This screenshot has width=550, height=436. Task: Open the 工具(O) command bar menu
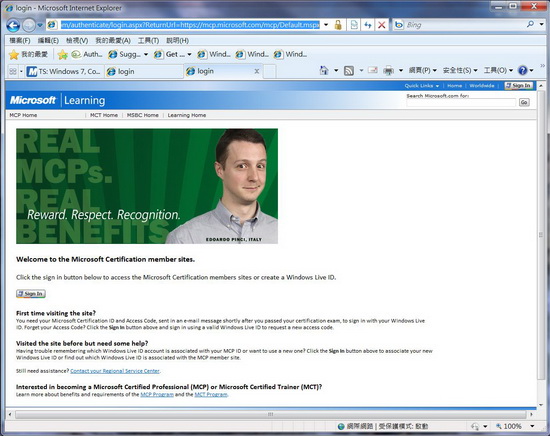pyautogui.click(x=498, y=71)
